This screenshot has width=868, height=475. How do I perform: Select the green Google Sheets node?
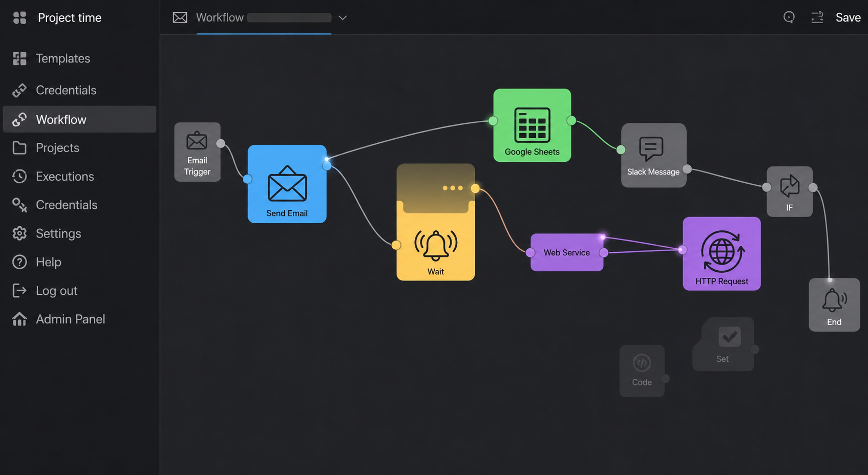click(x=532, y=125)
